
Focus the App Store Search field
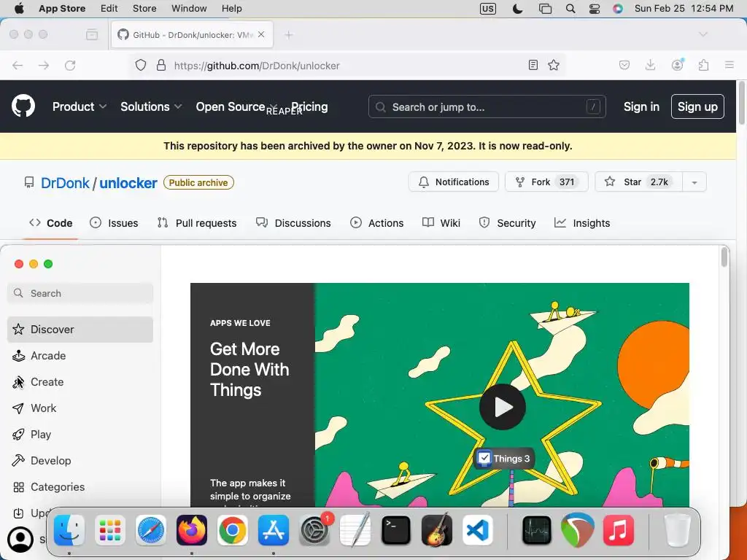click(x=80, y=293)
